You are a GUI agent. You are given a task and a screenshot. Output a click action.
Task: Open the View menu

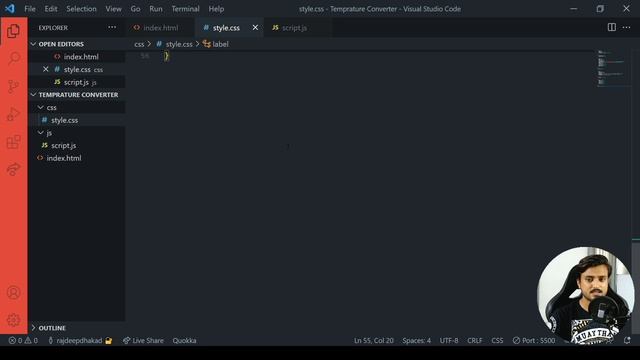point(113,9)
